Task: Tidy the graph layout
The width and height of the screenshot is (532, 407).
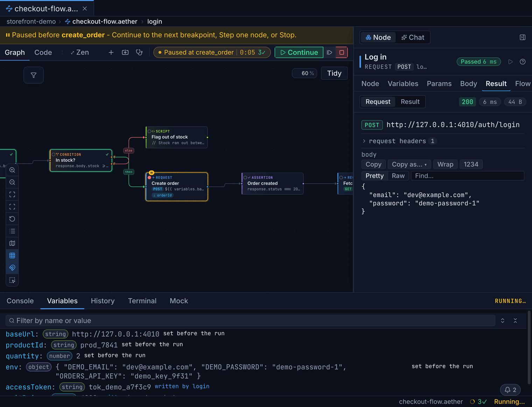Action: coord(334,73)
